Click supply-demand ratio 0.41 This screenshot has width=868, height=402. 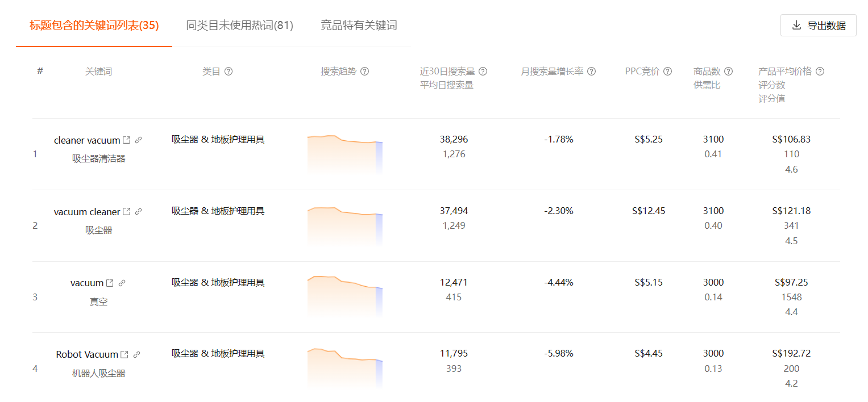713,154
